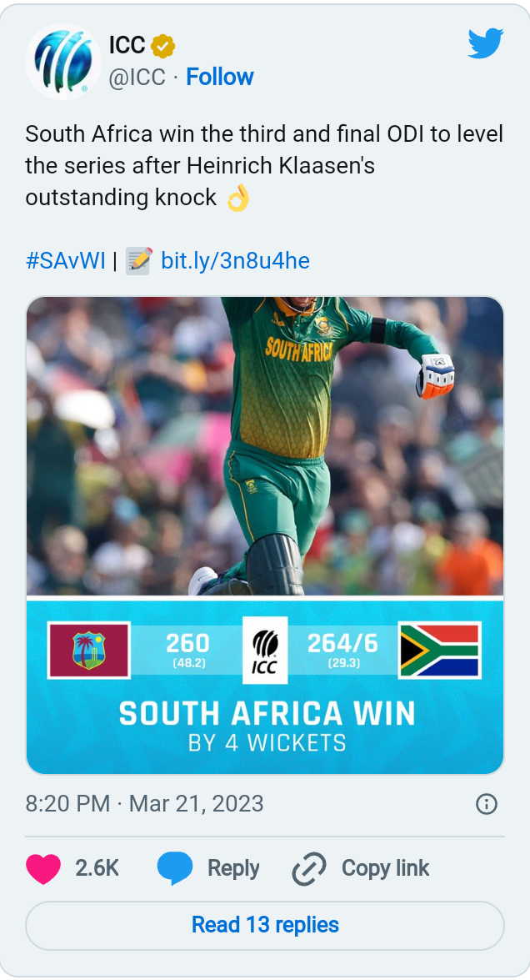Click the ICC logo in scorecard

pos(265,650)
